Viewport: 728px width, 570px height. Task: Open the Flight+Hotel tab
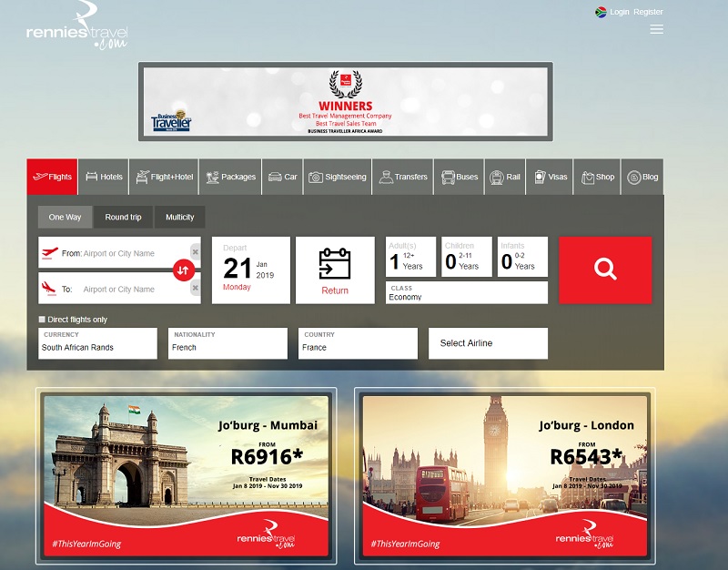point(165,177)
